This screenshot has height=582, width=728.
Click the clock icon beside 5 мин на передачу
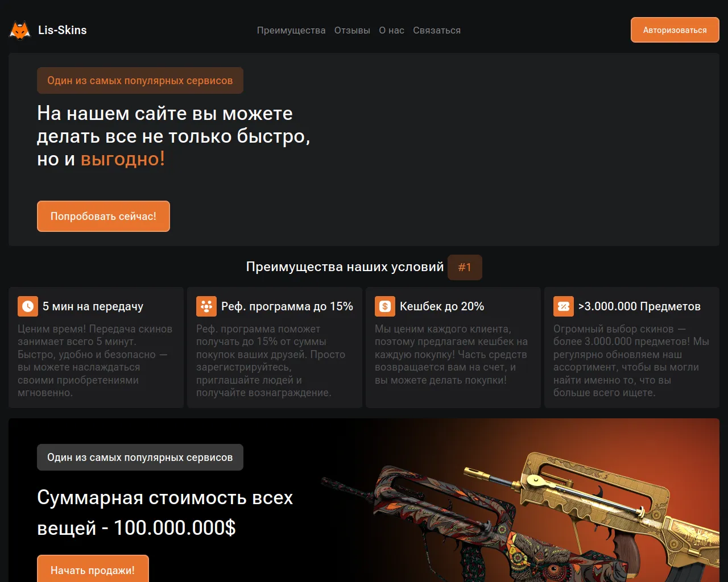click(28, 306)
